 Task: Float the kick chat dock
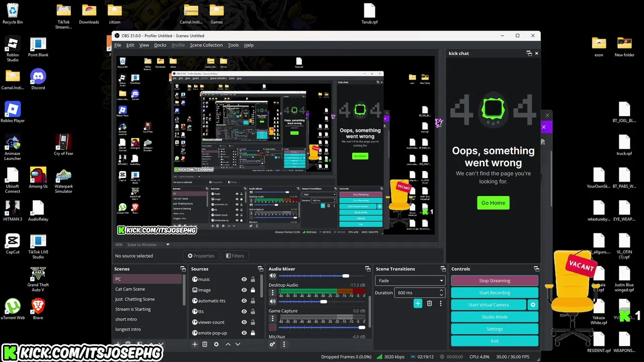(529, 53)
